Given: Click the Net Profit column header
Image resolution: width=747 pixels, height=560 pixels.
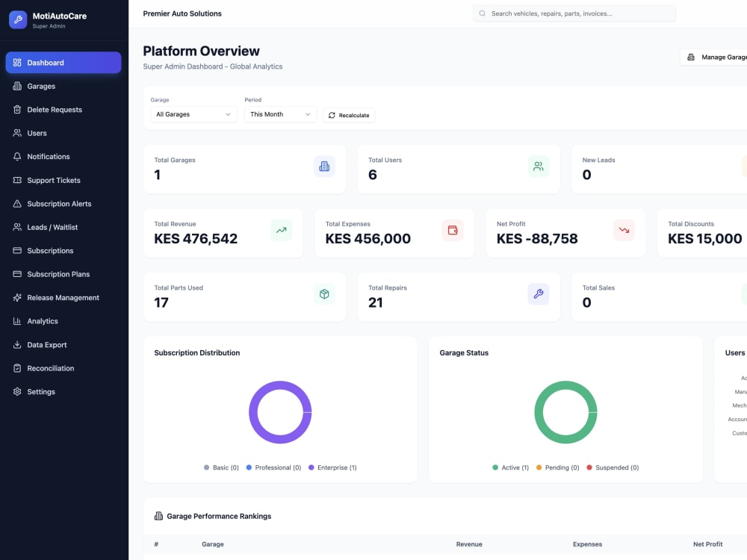Looking at the screenshot, I should click(x=708, y=544).
